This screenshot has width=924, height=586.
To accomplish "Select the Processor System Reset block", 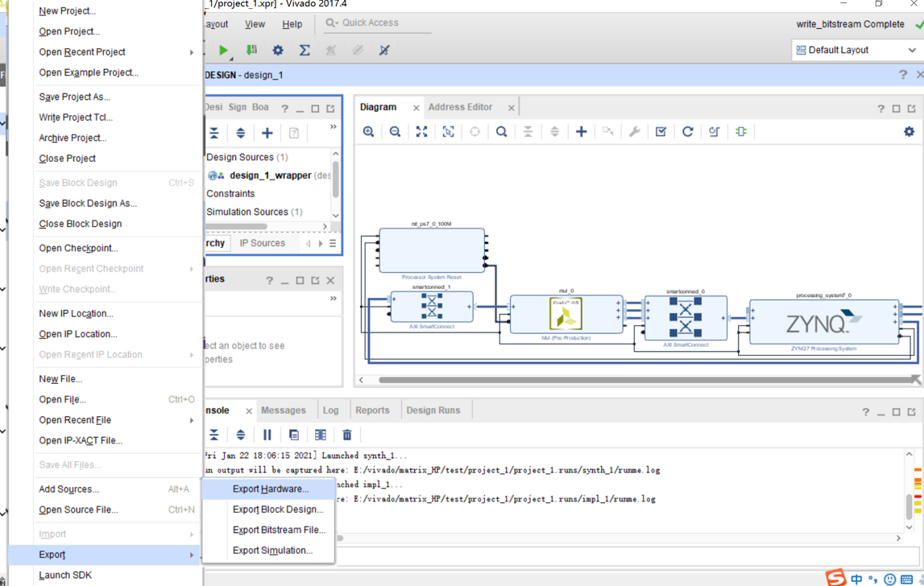I will [432, 250].
